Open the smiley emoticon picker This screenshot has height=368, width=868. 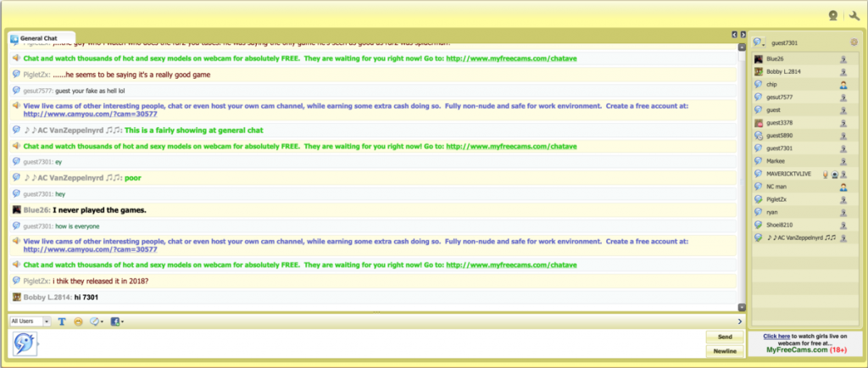(x=78, y=322)
